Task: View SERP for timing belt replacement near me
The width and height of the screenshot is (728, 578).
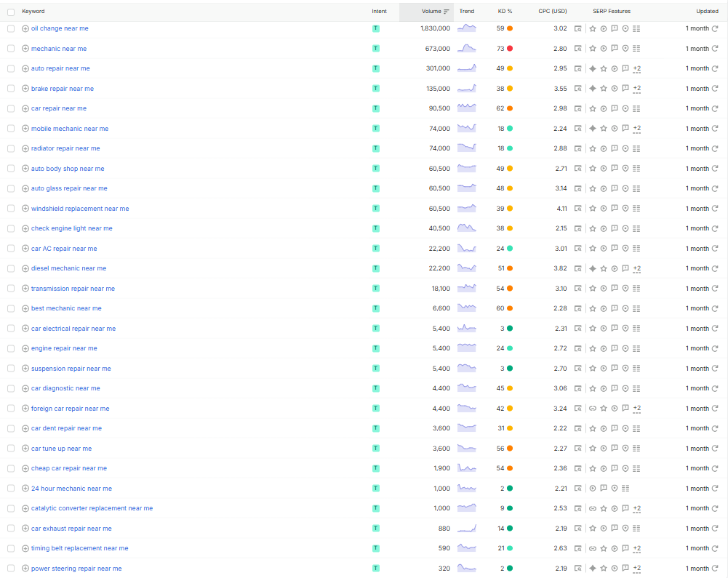Action: point(578,548)
